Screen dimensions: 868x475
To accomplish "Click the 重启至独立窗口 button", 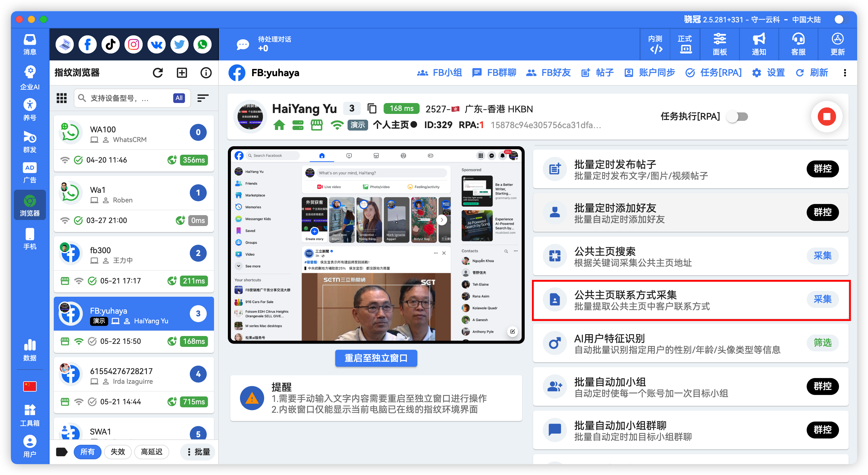I will coord(376,358).
